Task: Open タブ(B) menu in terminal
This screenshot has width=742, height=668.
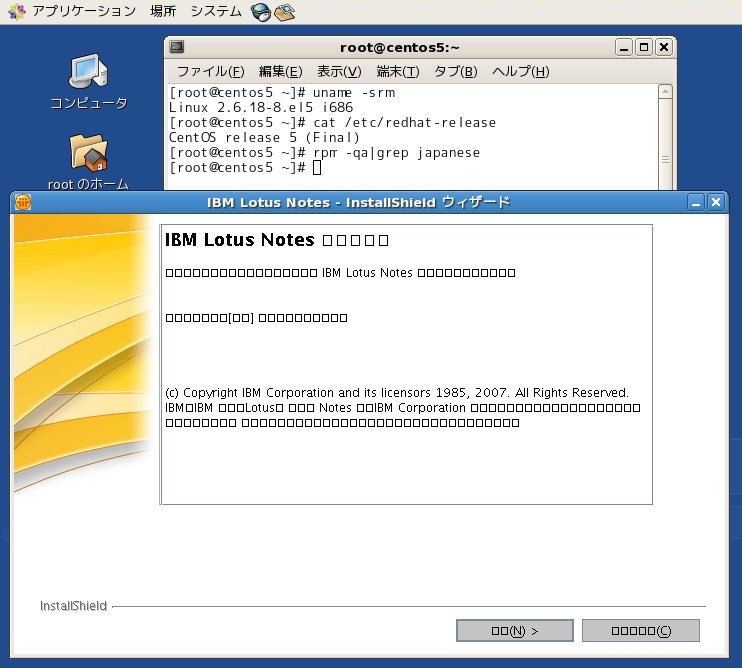Action: click(x=455, y=71)
